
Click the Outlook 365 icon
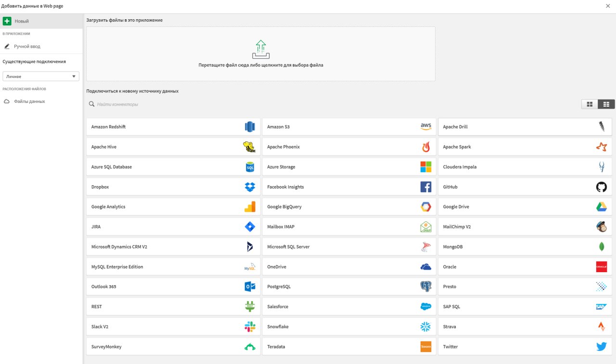pos(249,287)
